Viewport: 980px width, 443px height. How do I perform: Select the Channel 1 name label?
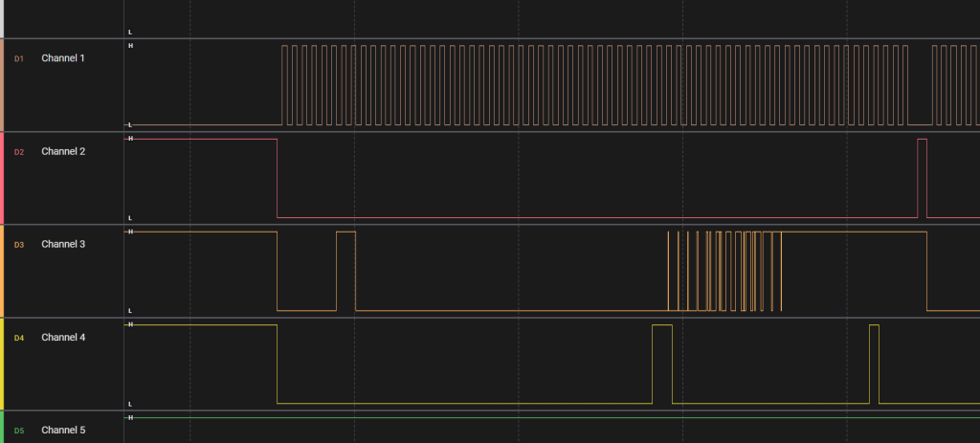(62, 58)
